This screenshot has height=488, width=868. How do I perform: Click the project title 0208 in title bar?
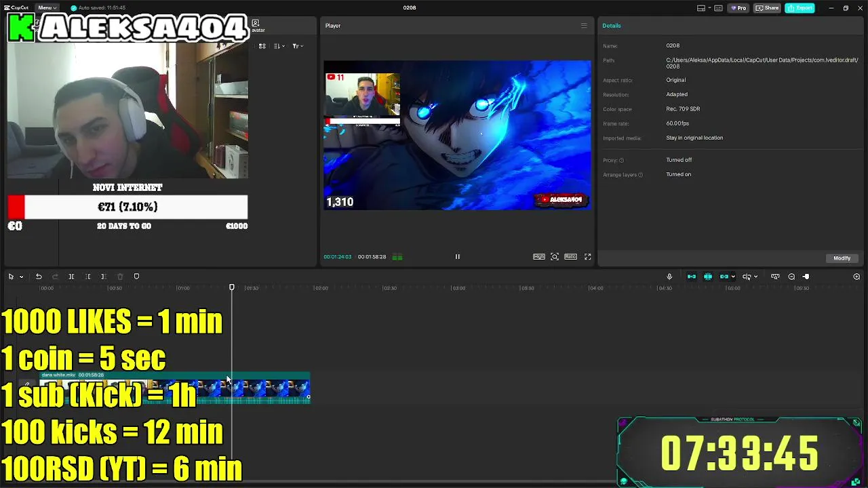pos(410,8)
